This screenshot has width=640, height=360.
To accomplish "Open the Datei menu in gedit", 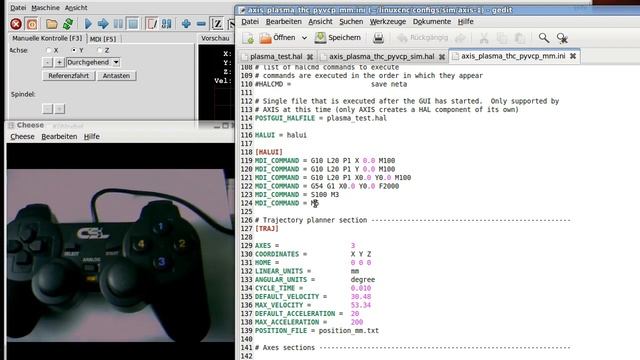I will (x=250, y=22).
